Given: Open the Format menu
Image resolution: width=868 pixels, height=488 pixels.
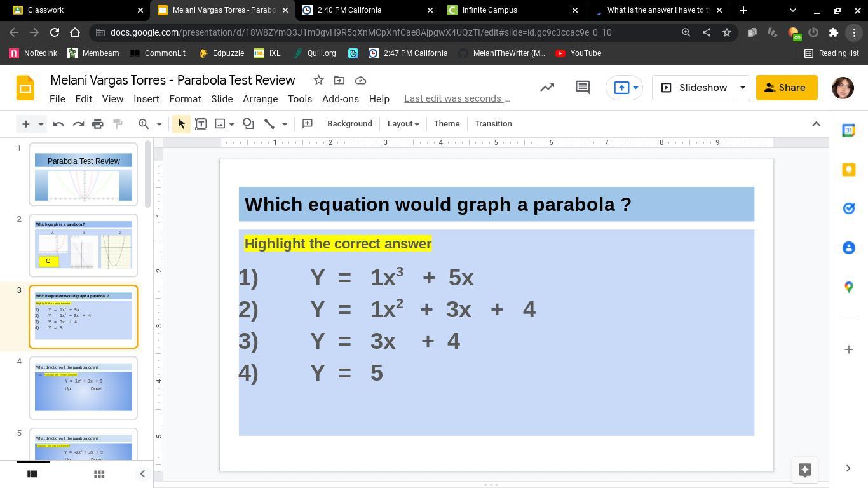Looking at the screenshot, I should [185, 99].
